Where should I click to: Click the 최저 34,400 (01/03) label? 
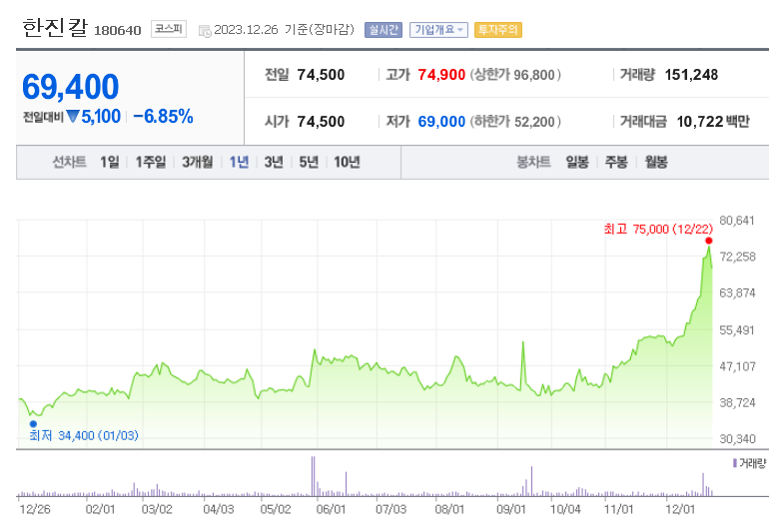click(x=84, y=435)
